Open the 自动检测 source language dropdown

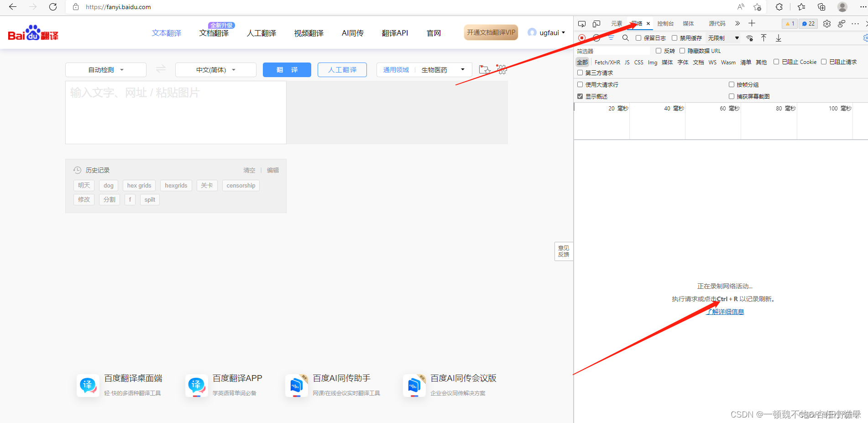click(x=105, y=69)
